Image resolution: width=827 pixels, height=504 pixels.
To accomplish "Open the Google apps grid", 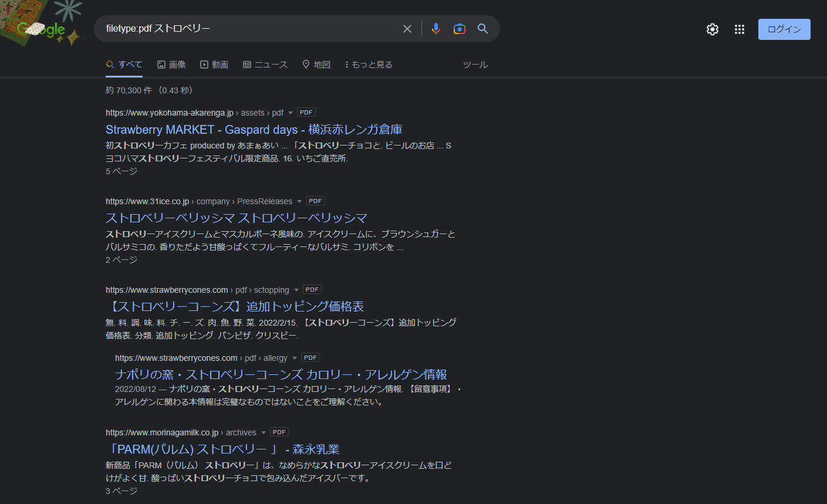I will 740,29.
